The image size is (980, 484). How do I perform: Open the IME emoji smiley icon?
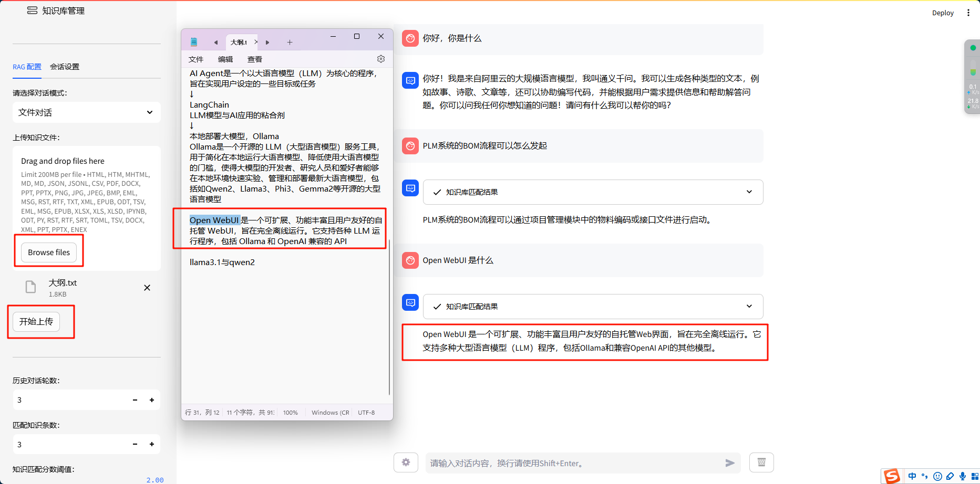coord(937,476)
